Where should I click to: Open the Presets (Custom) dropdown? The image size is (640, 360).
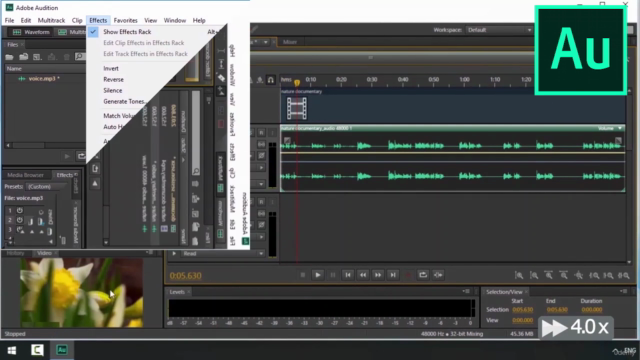pos(46,187)
